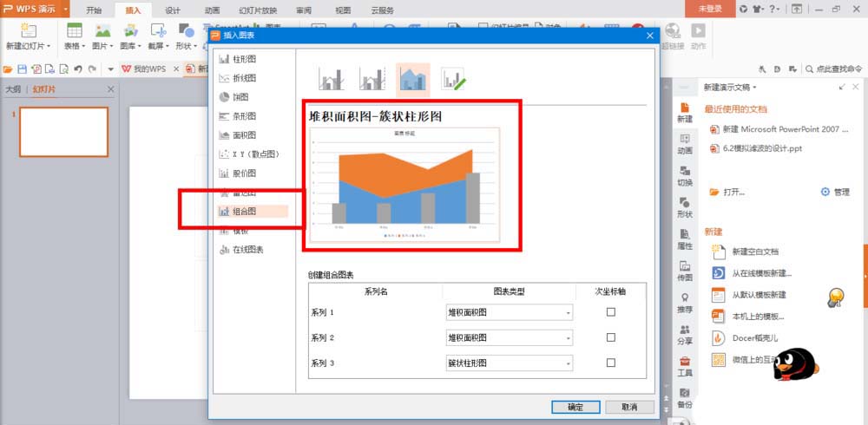The image size is (868, 425).
Task: Choose first combo chart subtype thumbnail
Action: click(332, 79)
